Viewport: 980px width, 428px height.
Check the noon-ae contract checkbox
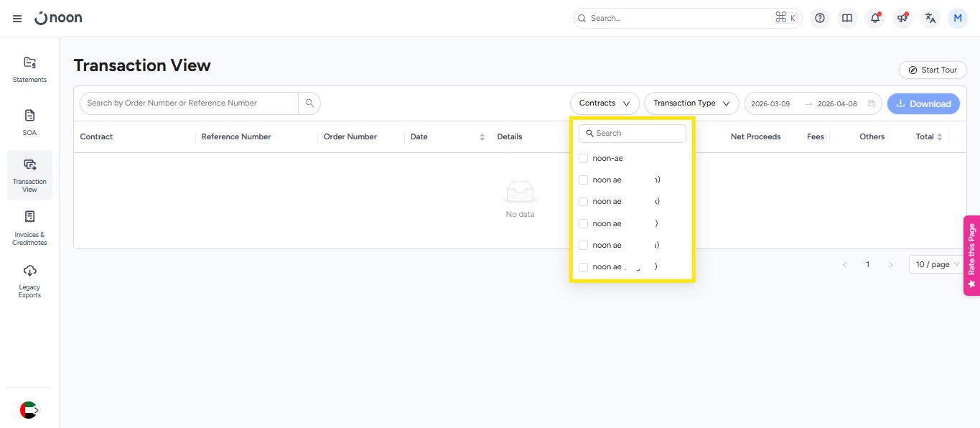[584, 158]
